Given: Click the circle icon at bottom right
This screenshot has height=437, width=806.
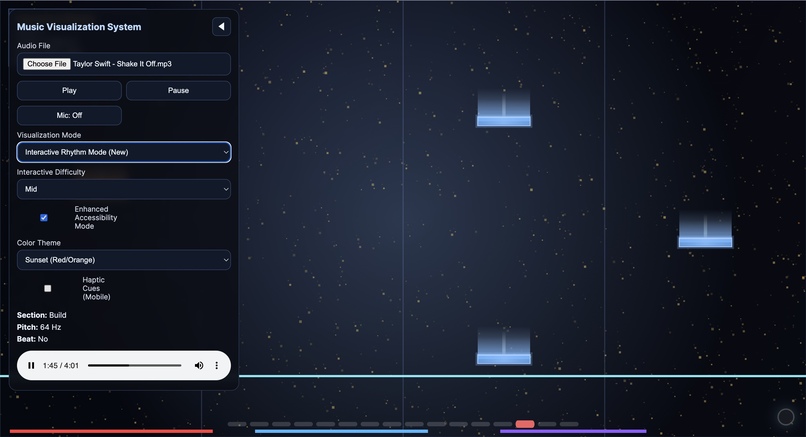Looking at the screenshot, I should (x=786, y=417).
